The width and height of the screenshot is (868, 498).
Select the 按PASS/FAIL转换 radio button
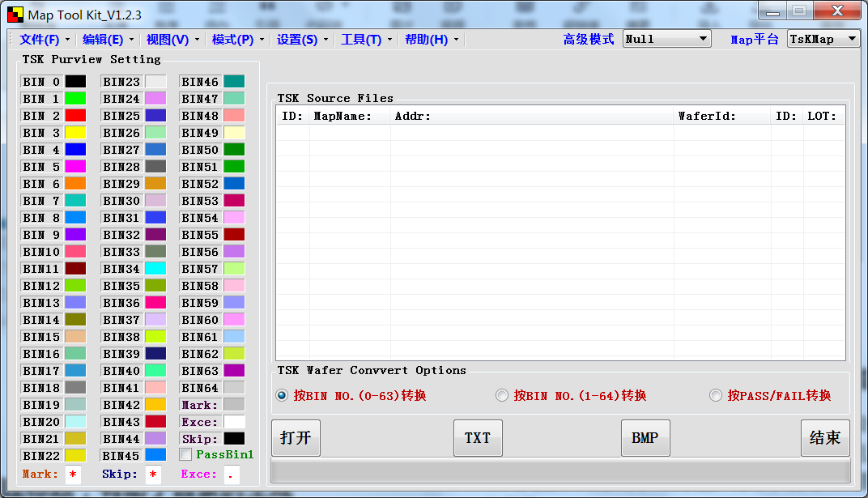pos(716,394)
